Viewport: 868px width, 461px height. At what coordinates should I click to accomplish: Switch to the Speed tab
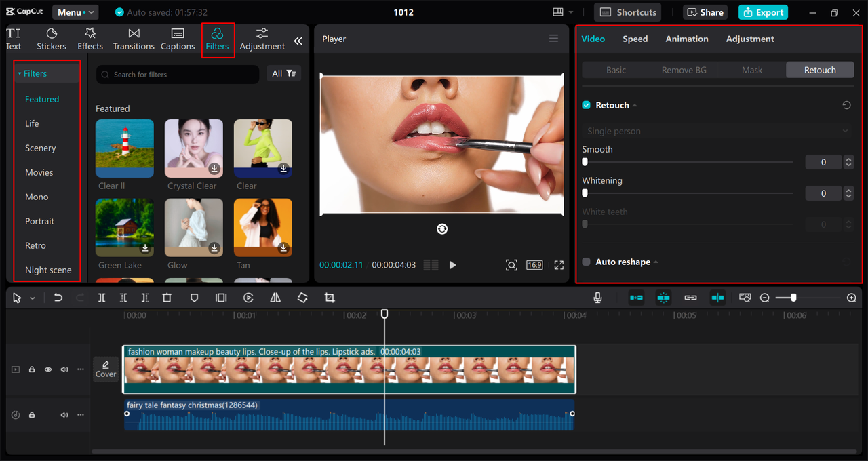pos(635,39)
